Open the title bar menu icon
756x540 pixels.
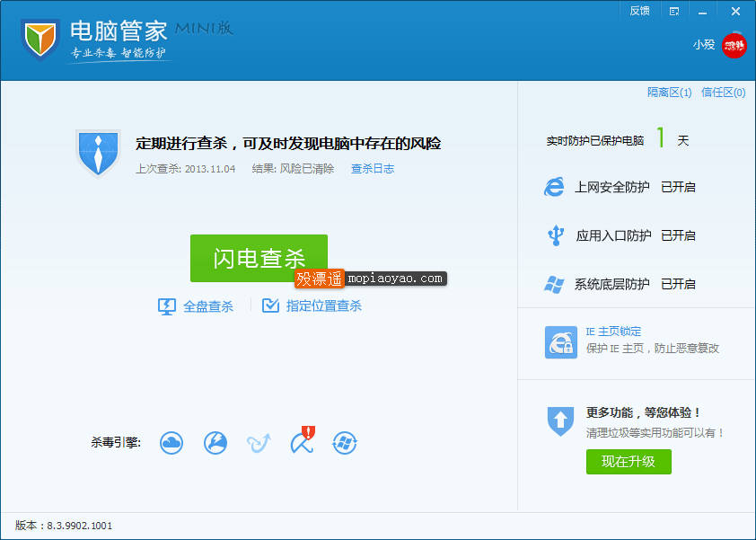[x=674, y=11]
